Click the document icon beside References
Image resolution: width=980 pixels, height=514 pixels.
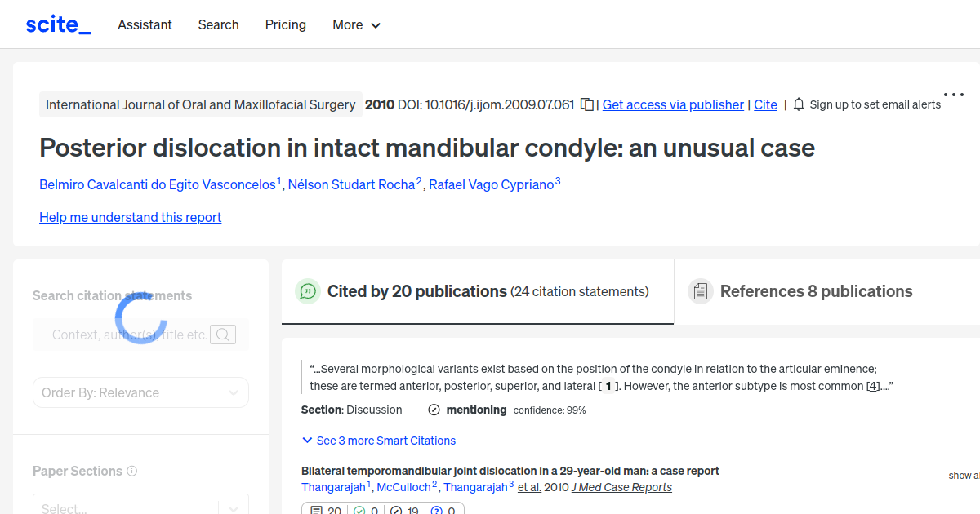700,290
